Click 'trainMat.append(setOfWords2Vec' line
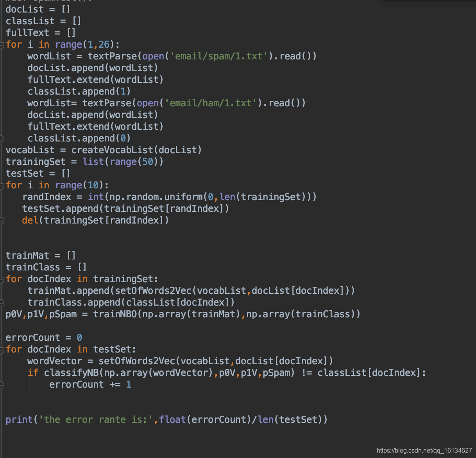The width and height of the screenshot is (476, 458). tap(191, 291)
